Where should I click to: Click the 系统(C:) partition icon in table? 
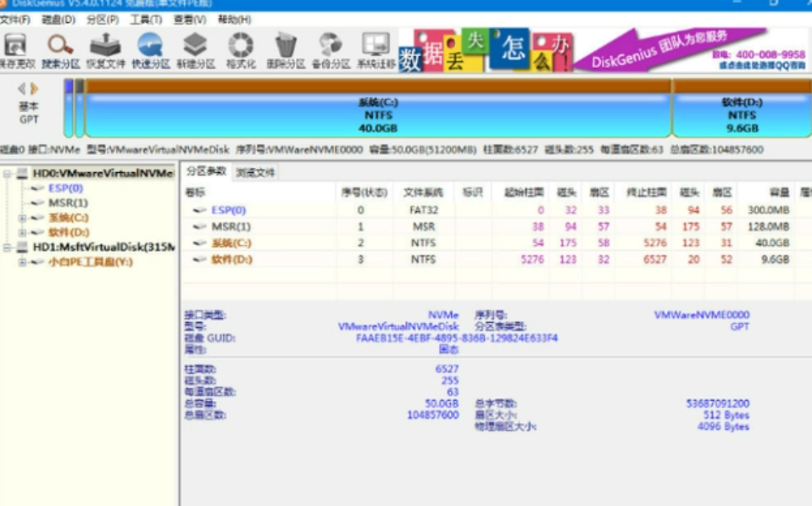(x=199, y=243)
